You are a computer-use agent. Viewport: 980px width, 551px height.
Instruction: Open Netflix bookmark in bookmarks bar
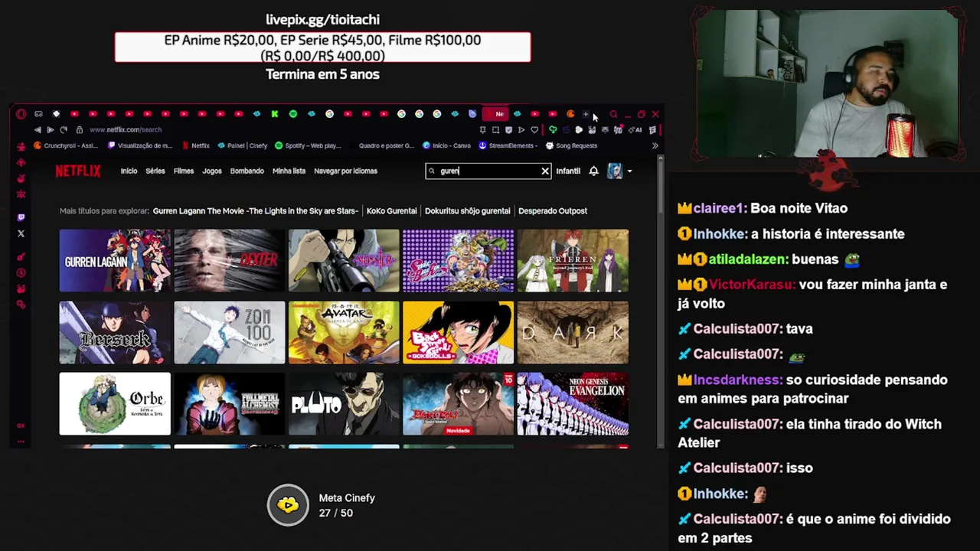[196, 145]
